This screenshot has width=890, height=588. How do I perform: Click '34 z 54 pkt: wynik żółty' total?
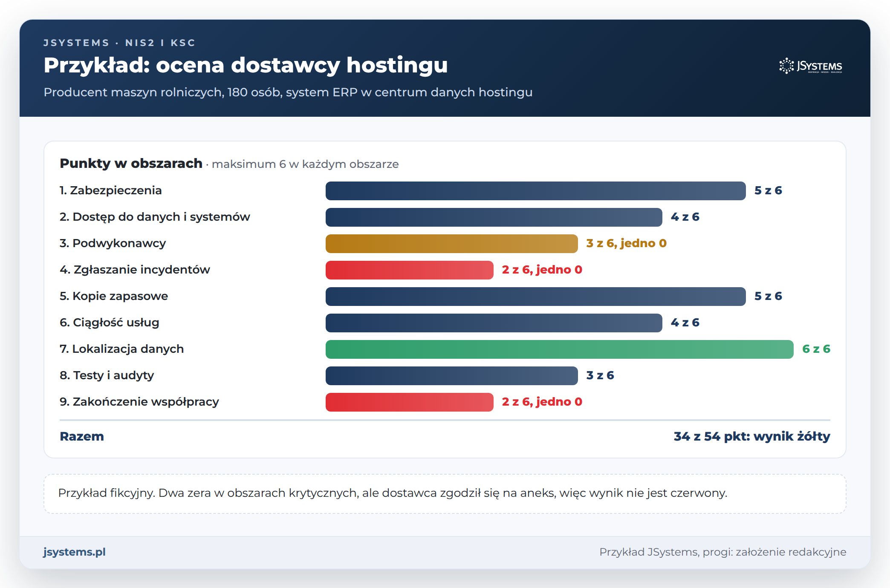coord(752,436)
